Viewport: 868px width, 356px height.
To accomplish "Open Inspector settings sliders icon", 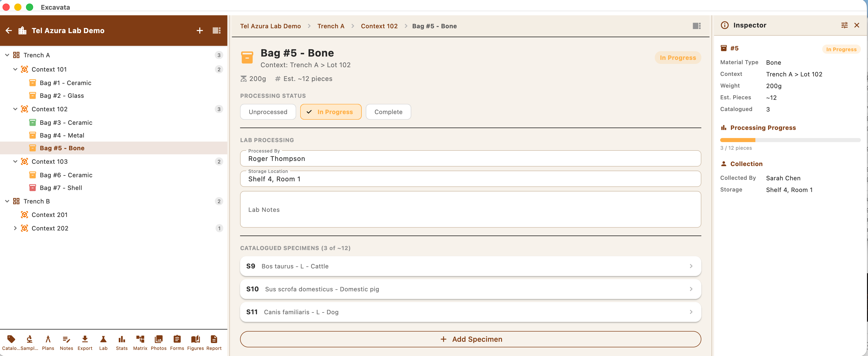I will coord(844,25).
